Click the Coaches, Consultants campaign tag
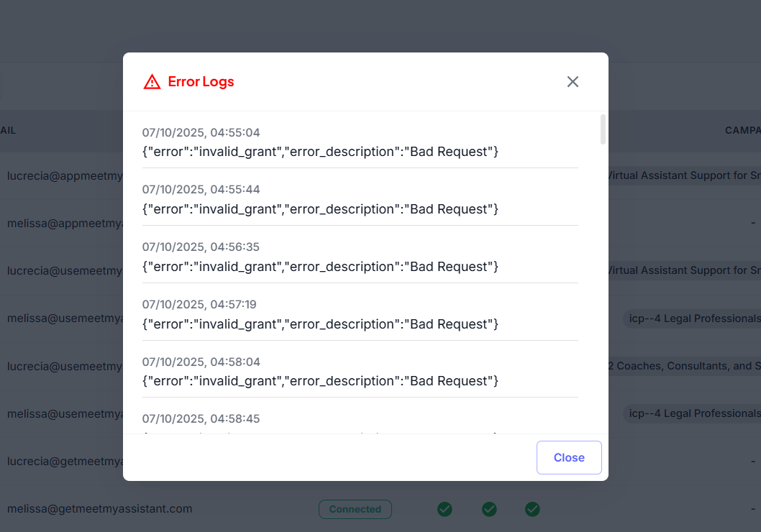Screen dimensions: 761x532 684,366
